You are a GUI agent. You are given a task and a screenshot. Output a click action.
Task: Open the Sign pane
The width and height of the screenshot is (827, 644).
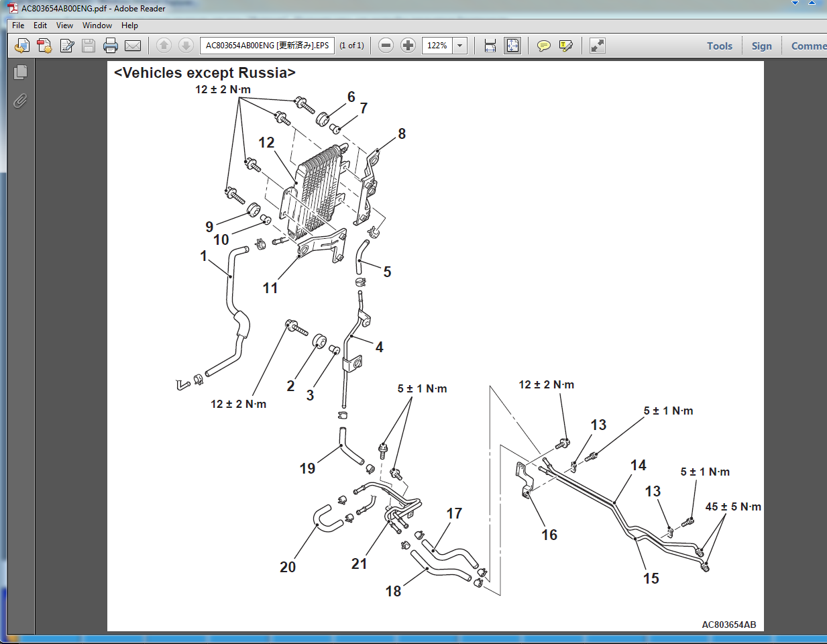pyautogui.click(x=761, y=46)
